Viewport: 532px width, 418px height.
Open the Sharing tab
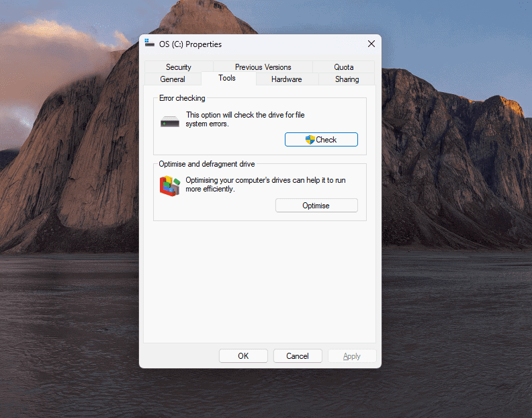pos(347,79)
